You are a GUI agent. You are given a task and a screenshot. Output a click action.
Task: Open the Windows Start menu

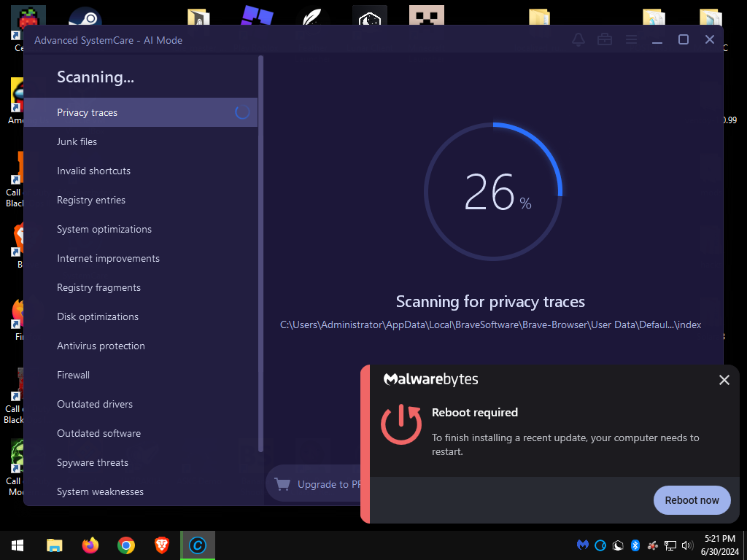click(x=18, y=545)
